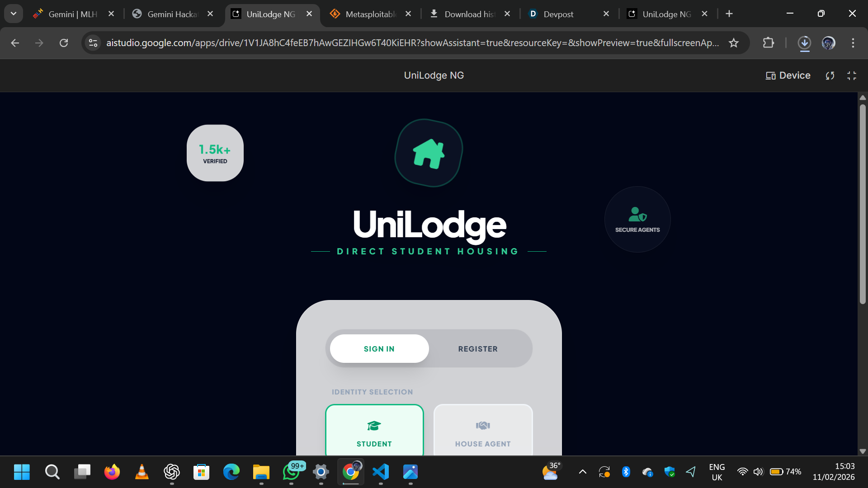Bookmark this page with the star icon
Screen dimensions: 868x488
click(734, 43)
